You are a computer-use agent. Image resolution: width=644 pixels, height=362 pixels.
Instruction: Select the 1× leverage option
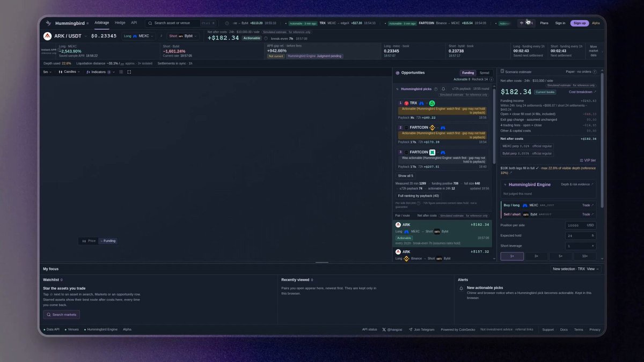coord(512,256)
